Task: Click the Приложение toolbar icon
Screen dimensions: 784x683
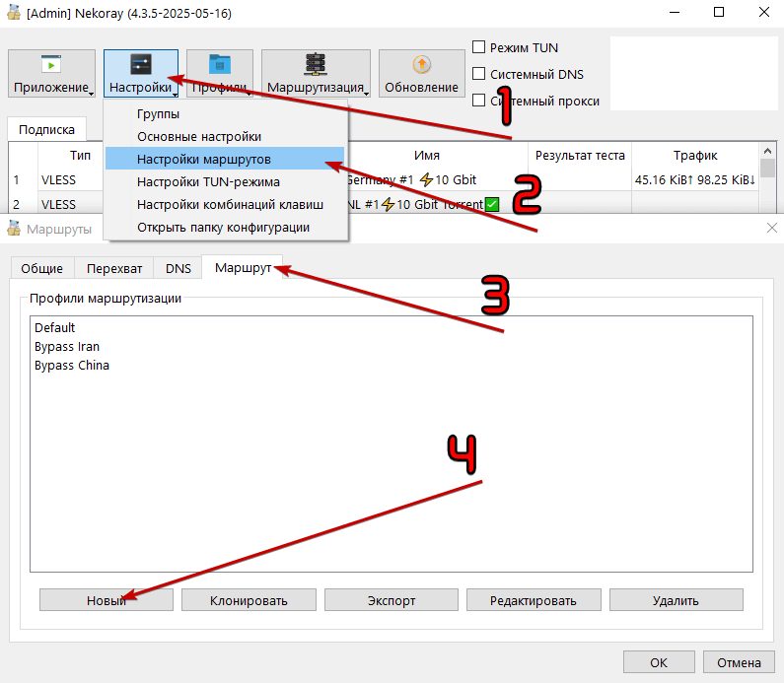Action: tap(50, 65)
